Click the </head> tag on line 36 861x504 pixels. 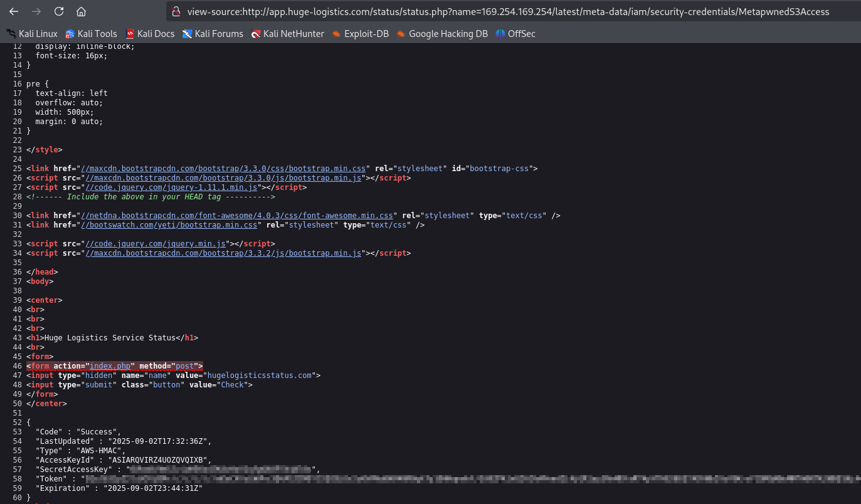tap(42, 272)
